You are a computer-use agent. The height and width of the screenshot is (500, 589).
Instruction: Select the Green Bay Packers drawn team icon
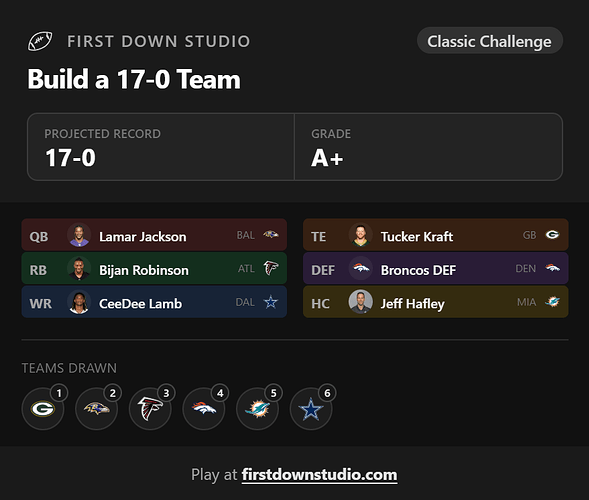coord(43,409)
